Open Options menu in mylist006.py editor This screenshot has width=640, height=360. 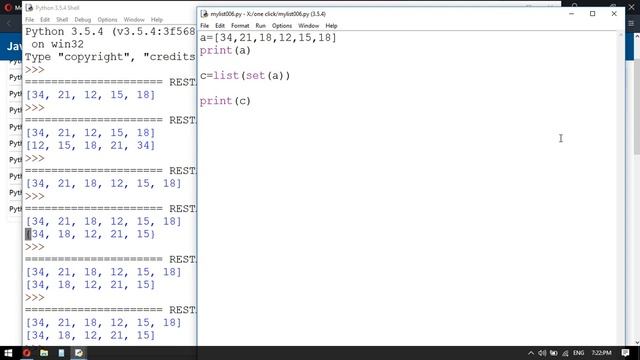(x=282, y=26)
